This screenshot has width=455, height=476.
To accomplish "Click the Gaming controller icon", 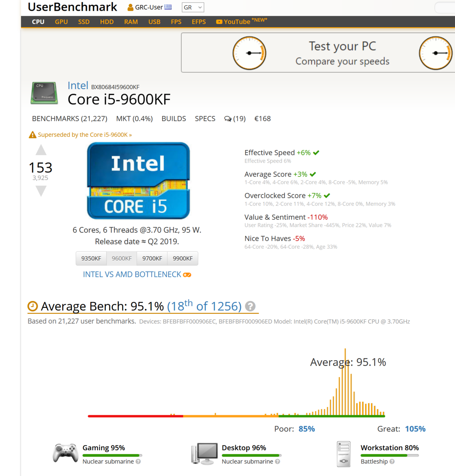I will tap(65, 453).
